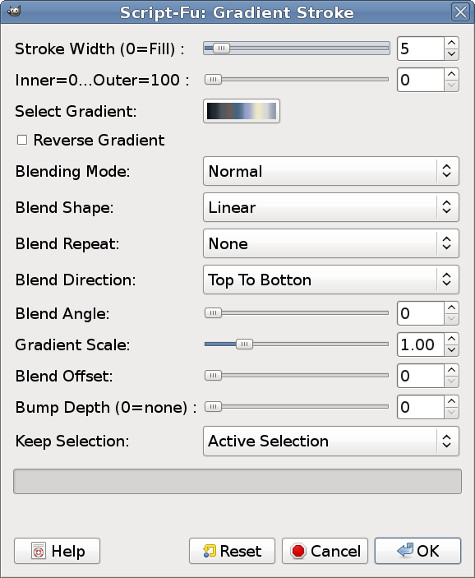Open the Keep Selection dropdown

point(331,441)
